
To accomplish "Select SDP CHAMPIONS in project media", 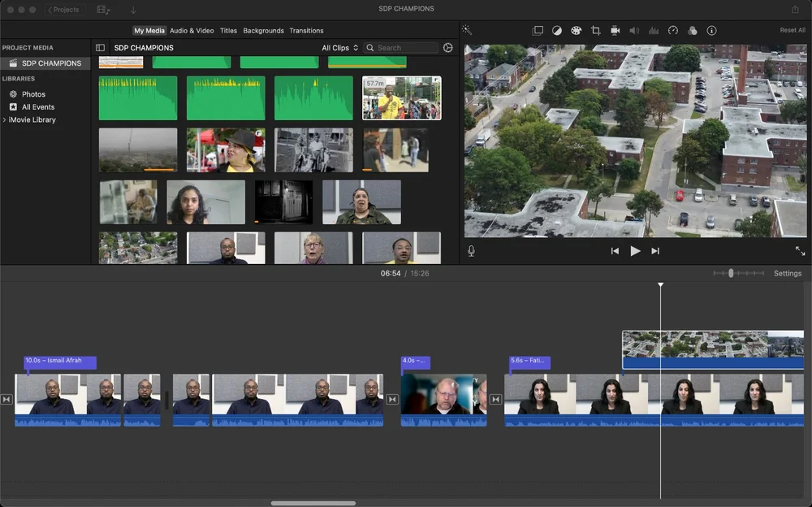I will pos(45,63).
